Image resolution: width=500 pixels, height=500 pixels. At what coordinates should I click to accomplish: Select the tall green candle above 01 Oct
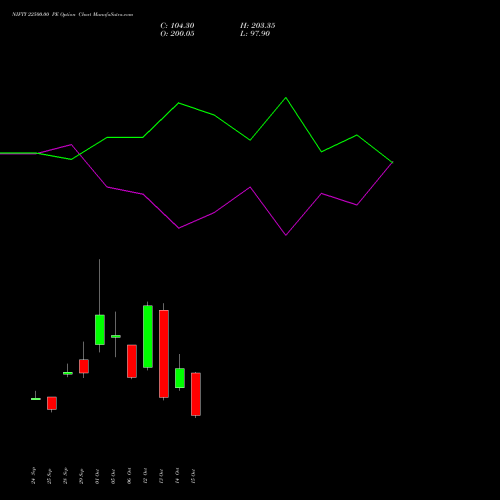point(100,330)
